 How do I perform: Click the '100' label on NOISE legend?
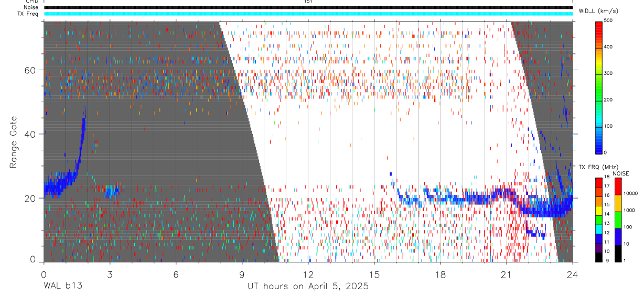628,227
